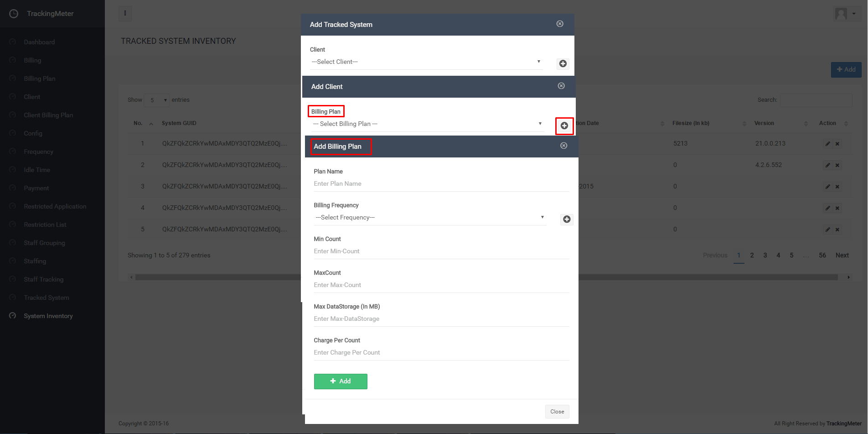
Task: Click plus icon beside Billing Plan dropdown
Action: tap(564, 125)
